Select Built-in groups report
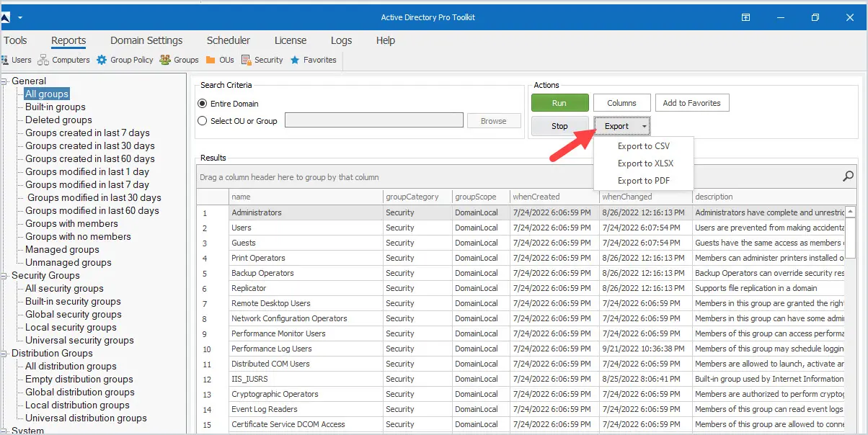Screen dimensions: 868x435 tap(56, 107)
